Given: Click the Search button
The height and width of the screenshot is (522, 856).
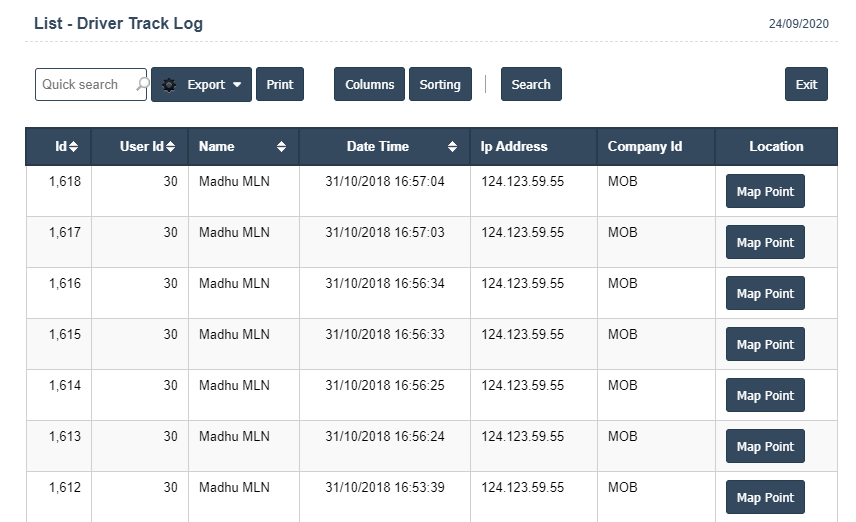Looking at the screenshot, I should coord(530,85).
